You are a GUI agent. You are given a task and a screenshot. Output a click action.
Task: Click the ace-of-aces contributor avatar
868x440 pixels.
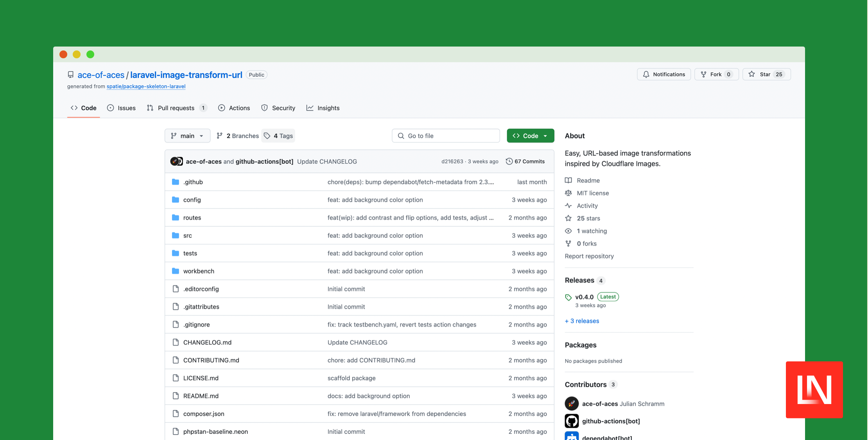[x=571, y=404]
